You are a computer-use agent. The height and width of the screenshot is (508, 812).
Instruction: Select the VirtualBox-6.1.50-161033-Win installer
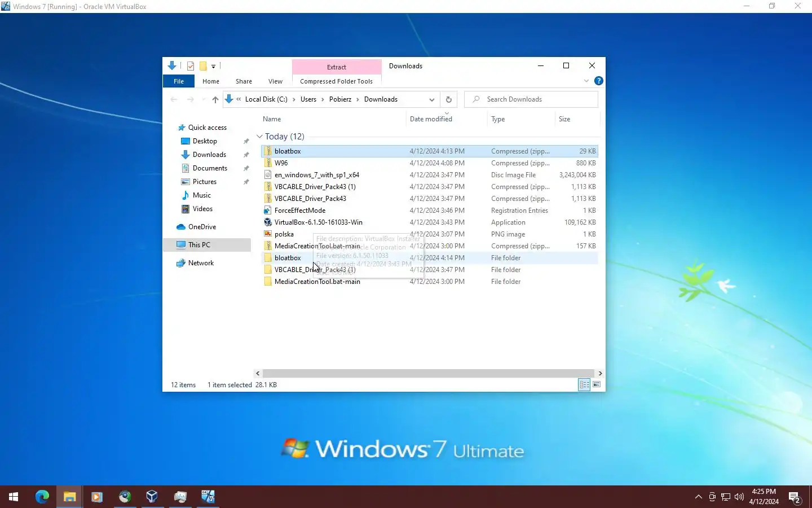pyautogui.click(x=429, y=222)
